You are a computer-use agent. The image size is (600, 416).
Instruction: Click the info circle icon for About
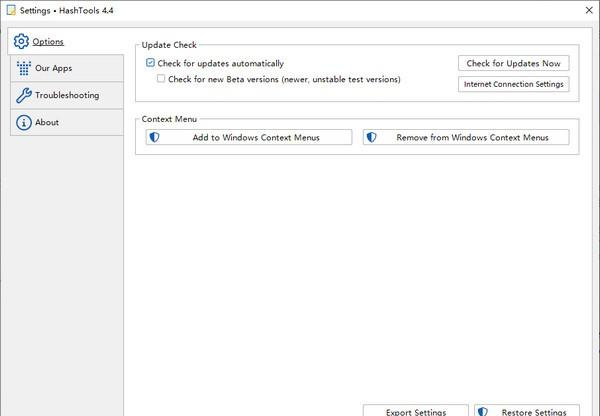24,122
